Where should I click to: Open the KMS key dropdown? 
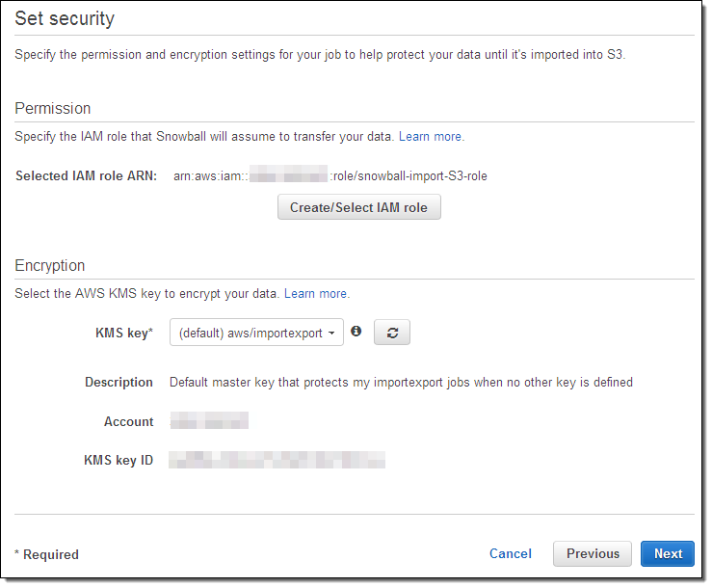(x=256, y=333)
